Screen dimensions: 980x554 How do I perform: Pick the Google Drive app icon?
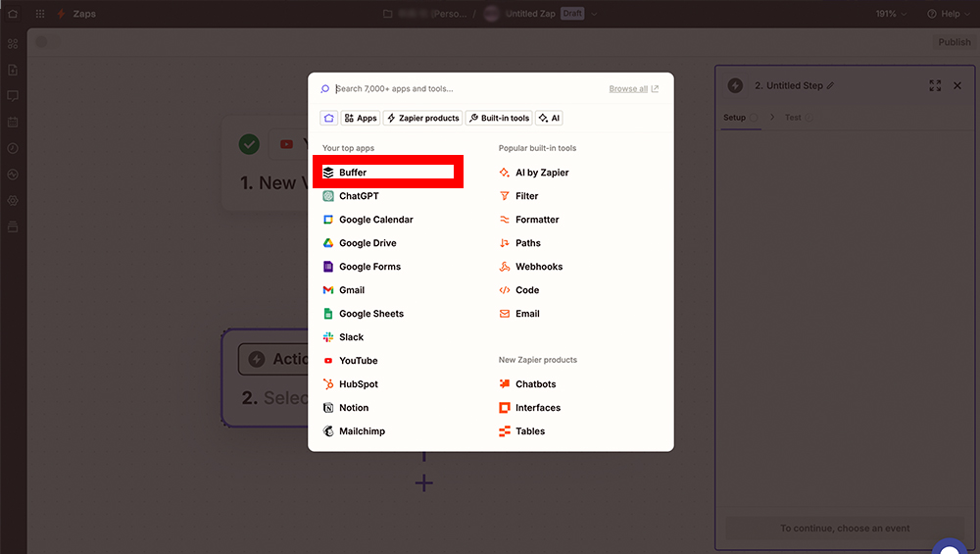(328, 242)
